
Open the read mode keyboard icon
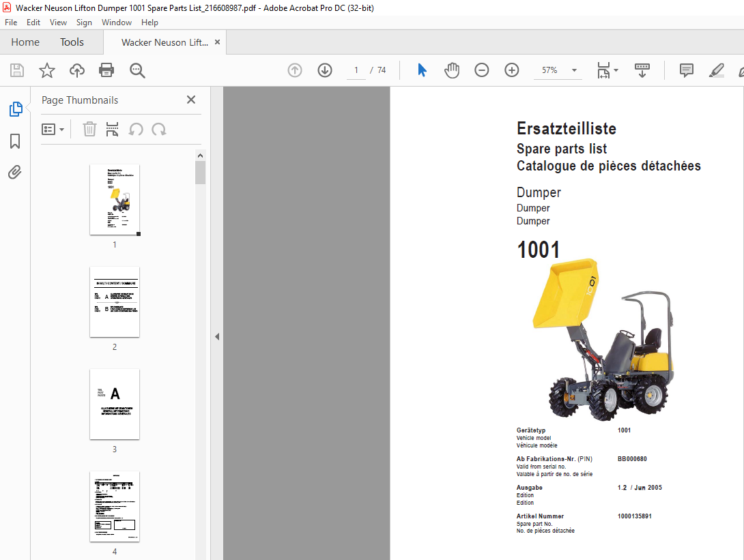click(x=642, y=70)
